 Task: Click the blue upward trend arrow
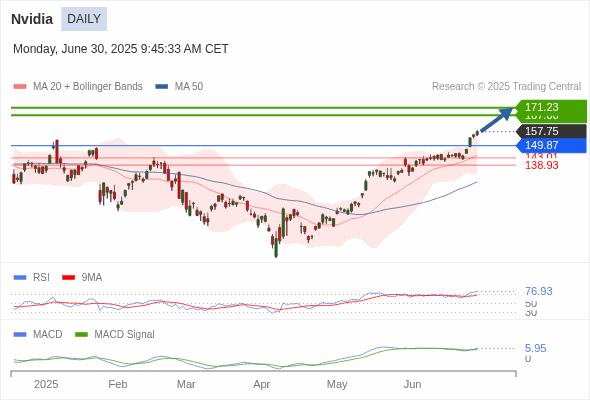pos(497,119)
